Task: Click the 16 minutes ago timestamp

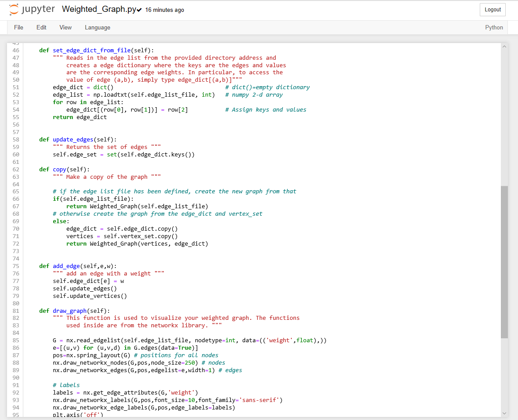Action: [x=164, y=10]
